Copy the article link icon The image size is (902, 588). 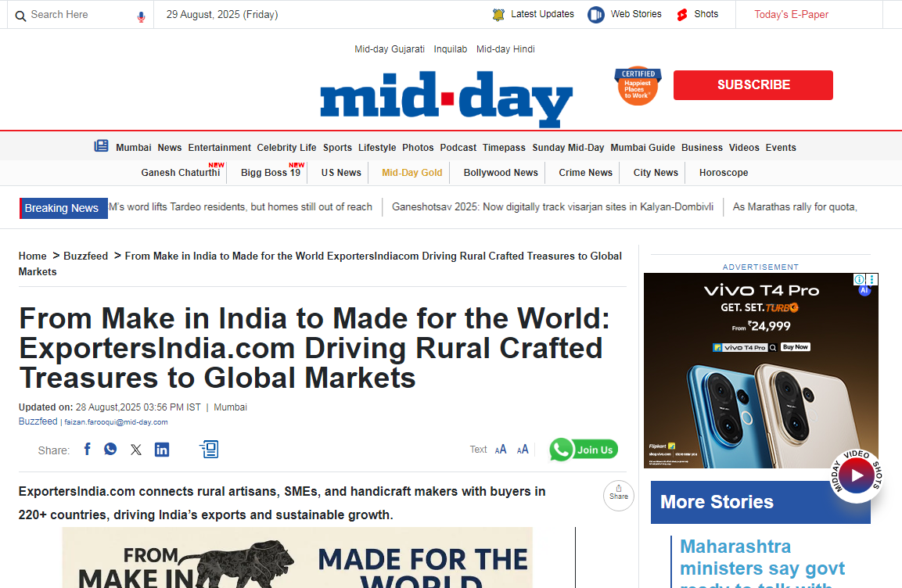pos(209,449)
